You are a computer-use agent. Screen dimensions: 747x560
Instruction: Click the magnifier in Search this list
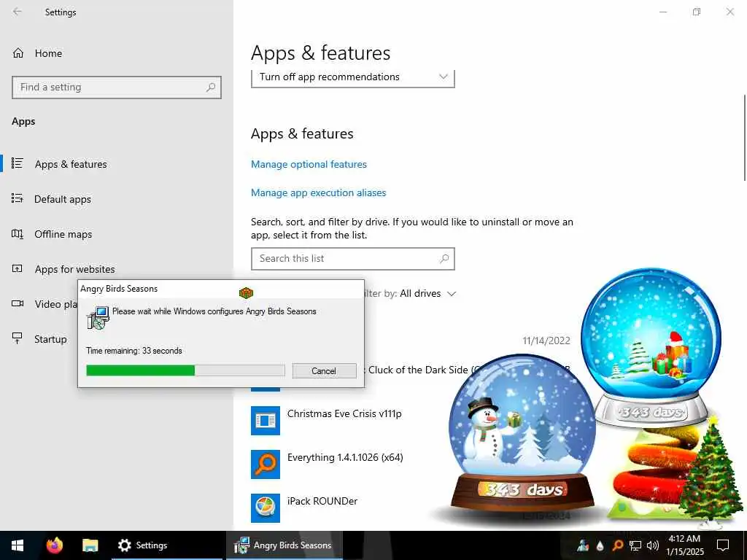click(444, 259)
